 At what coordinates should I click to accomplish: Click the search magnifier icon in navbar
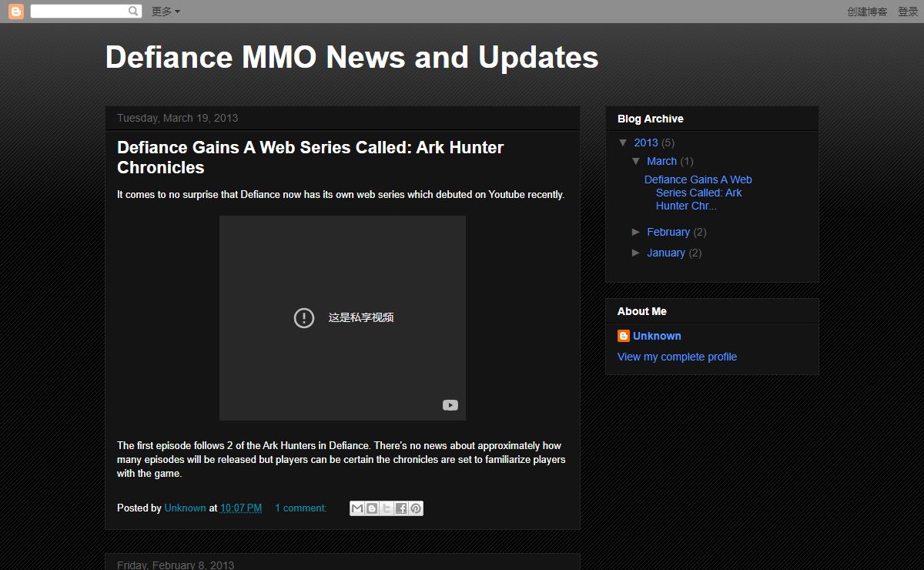134,12
